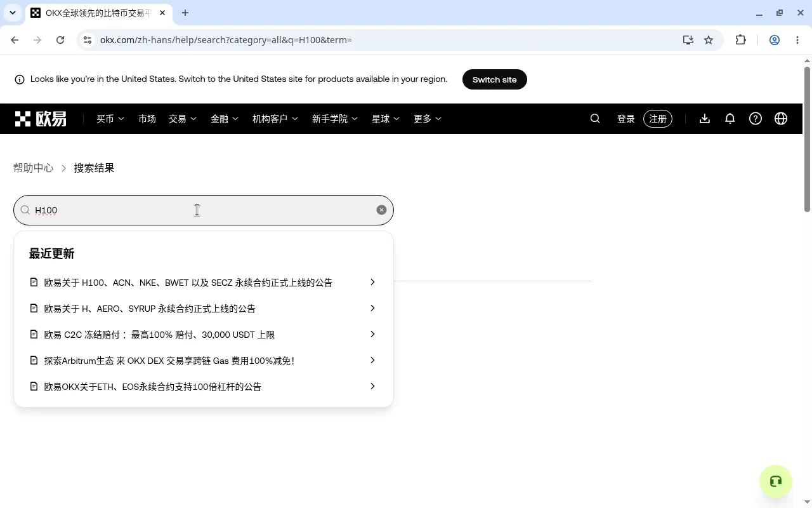The width and height of the screenshot is (812, 508).
Task: Open site search magnifier in navigation bar
Action: 595,119
